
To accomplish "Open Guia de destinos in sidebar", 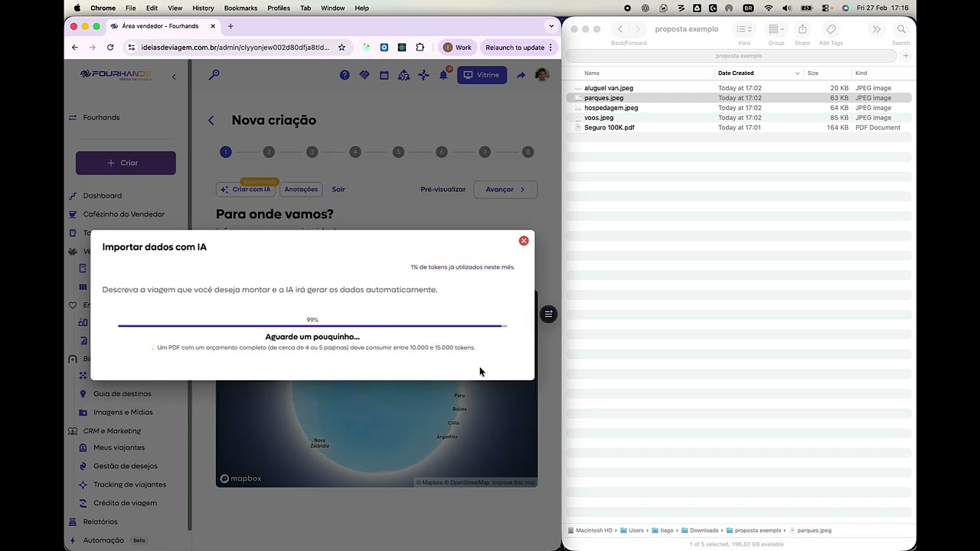I will click(x=122, y=393).
